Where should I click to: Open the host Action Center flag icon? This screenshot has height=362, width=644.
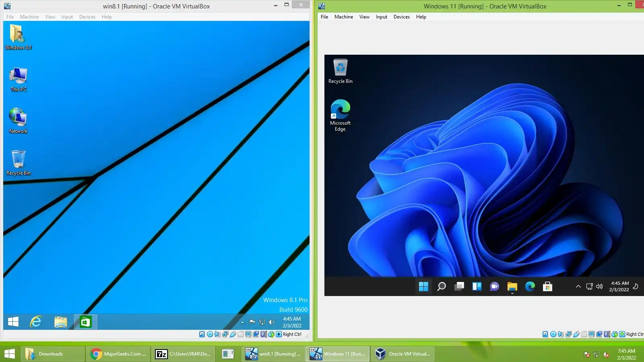click(587, 354)
